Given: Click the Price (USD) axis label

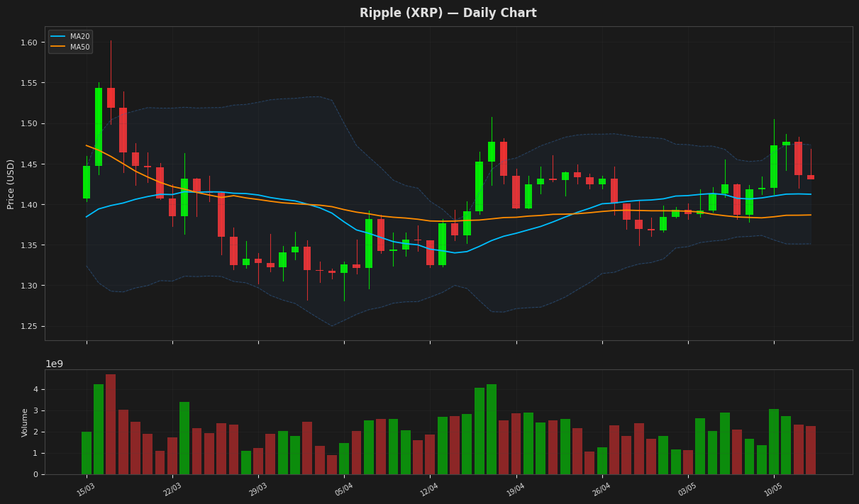Looking at the screenshot, I should (x=11, y=184).
